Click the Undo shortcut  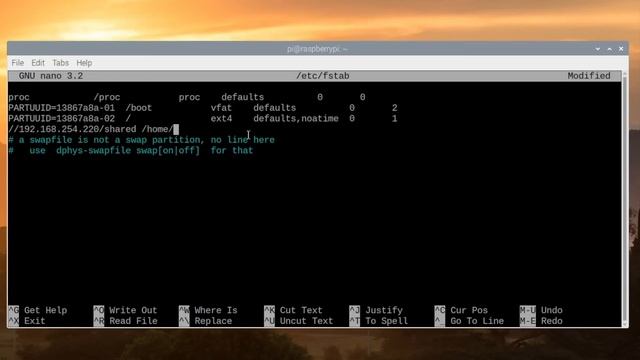541,310
